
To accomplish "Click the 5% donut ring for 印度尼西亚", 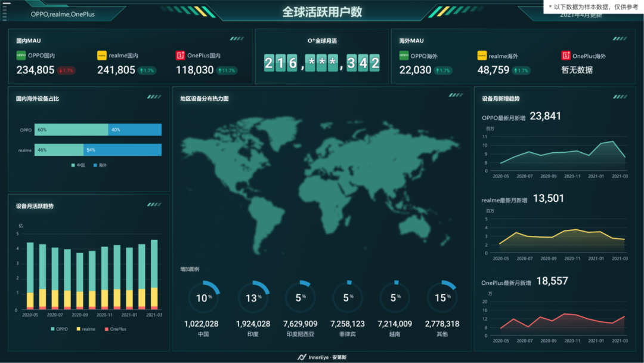I will click(x=300, y=297).
